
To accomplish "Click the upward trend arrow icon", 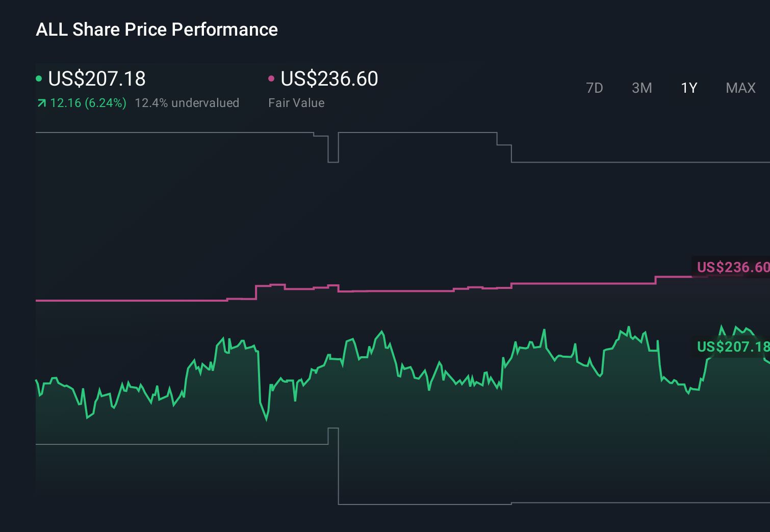I will pos(41,102).
